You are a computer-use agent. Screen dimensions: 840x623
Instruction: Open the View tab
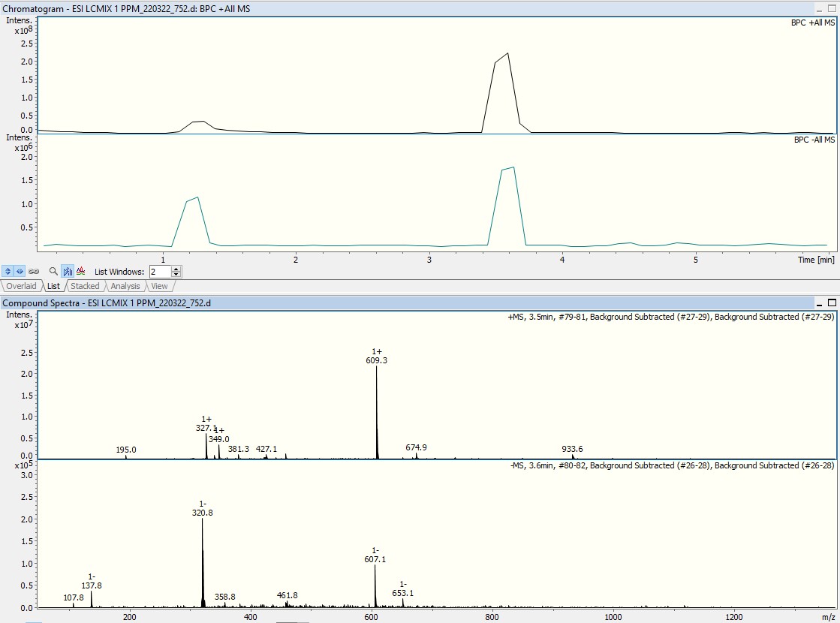(159, 286)
